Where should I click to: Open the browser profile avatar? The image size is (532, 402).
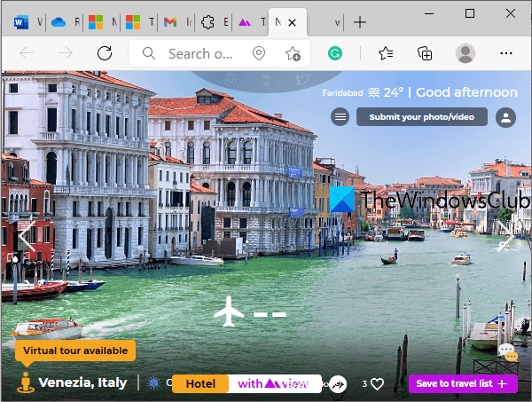[x=465, y=53]
